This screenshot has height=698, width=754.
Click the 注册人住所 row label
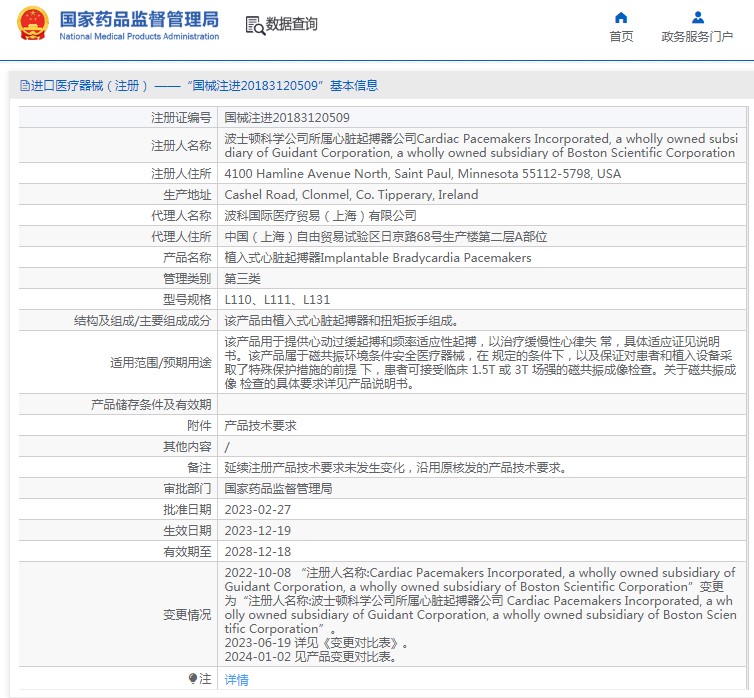181,174
